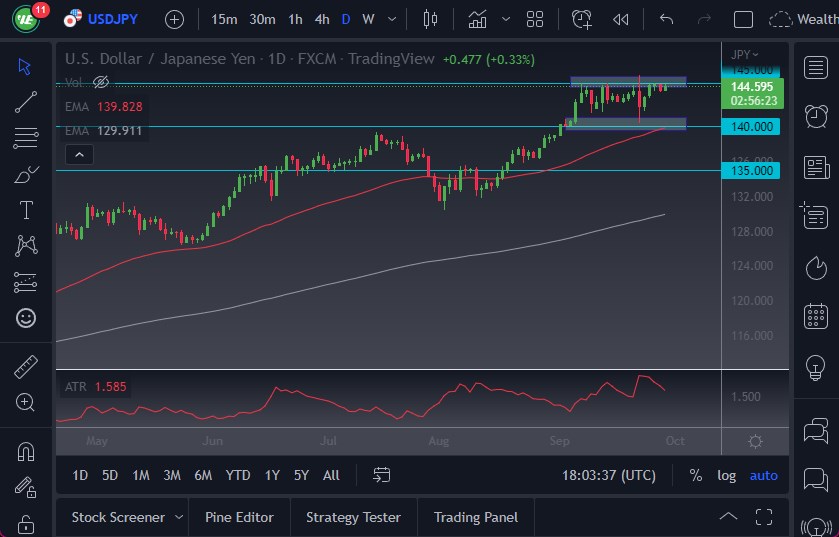Open the JPY currency dropdown

744,54
